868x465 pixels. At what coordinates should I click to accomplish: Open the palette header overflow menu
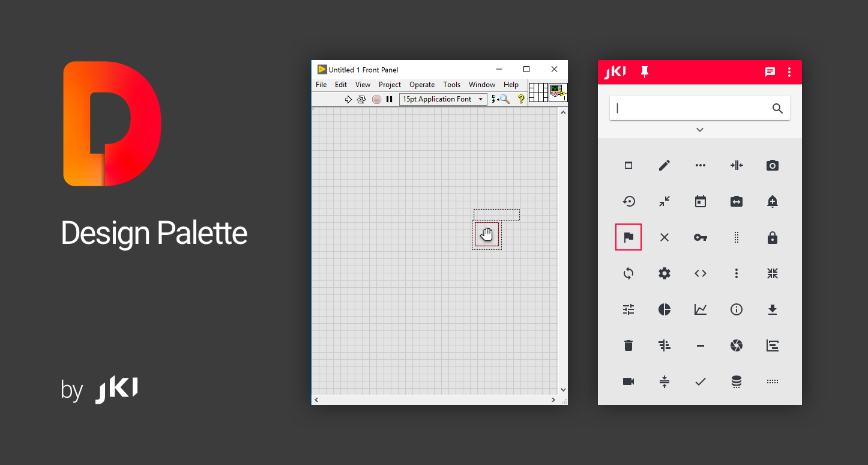pyautogui.click(x=789, y=72)
